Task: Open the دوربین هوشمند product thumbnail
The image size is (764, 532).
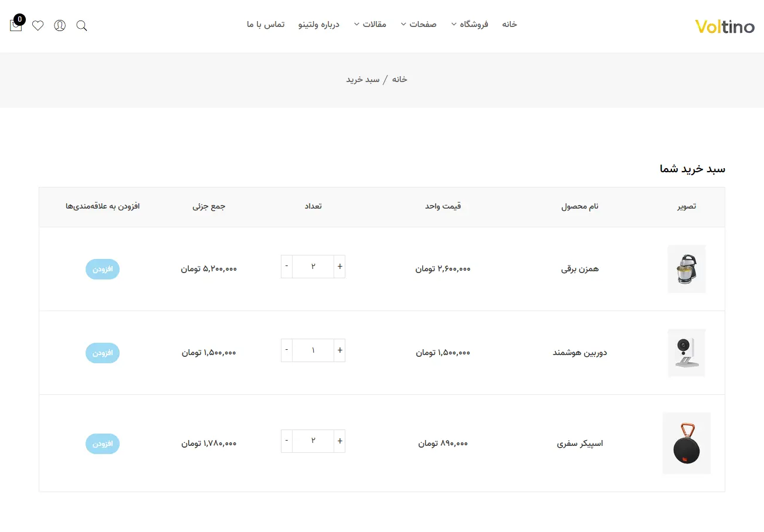Action: tap(687, 353)
